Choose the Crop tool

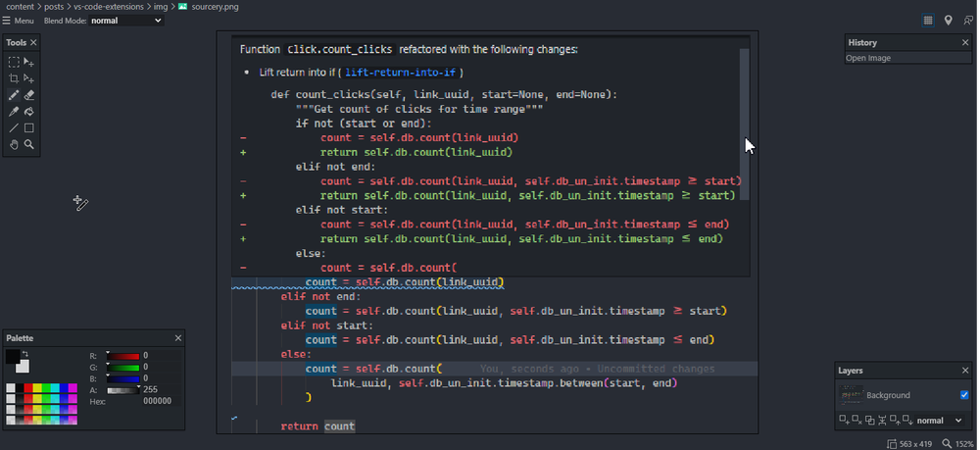14,78
